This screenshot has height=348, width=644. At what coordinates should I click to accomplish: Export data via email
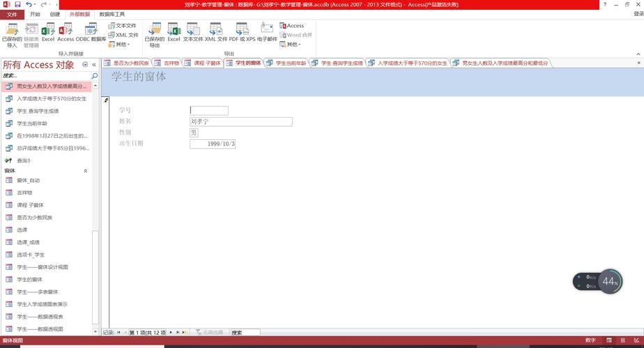(267, 32)
